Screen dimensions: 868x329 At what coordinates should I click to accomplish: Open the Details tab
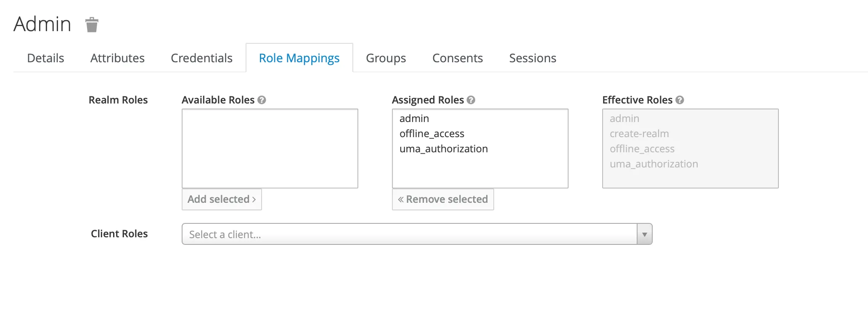pyautogui.click(x=45, y=58)
